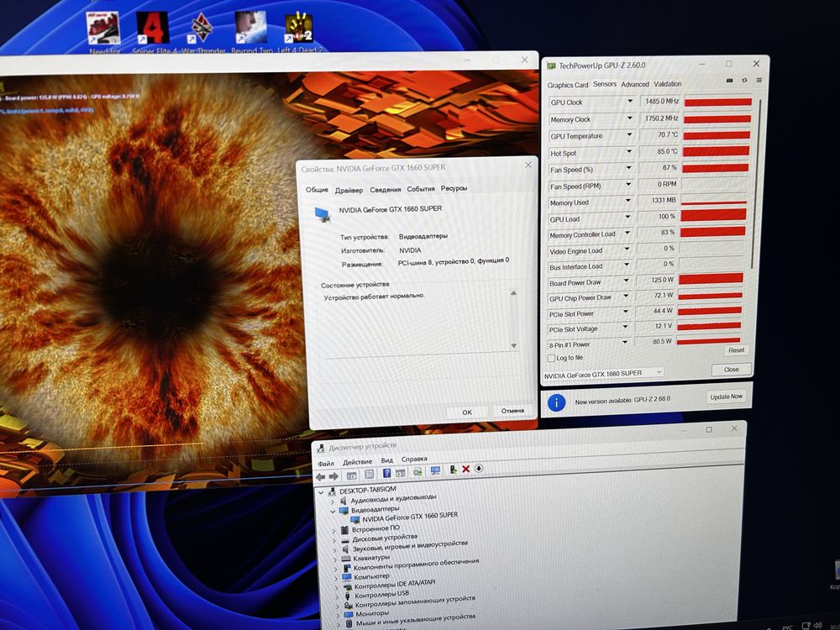Image resolution: width=840 pixels, height=630 pixels.
Task: Click the Reset button in GPU-Z
Action: pos(736,349)
